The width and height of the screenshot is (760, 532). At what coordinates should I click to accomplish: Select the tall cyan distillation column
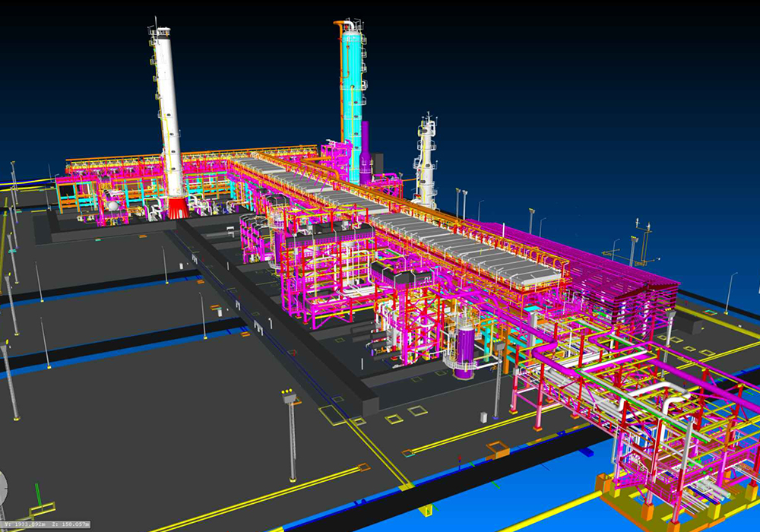[x=351, y=91]
